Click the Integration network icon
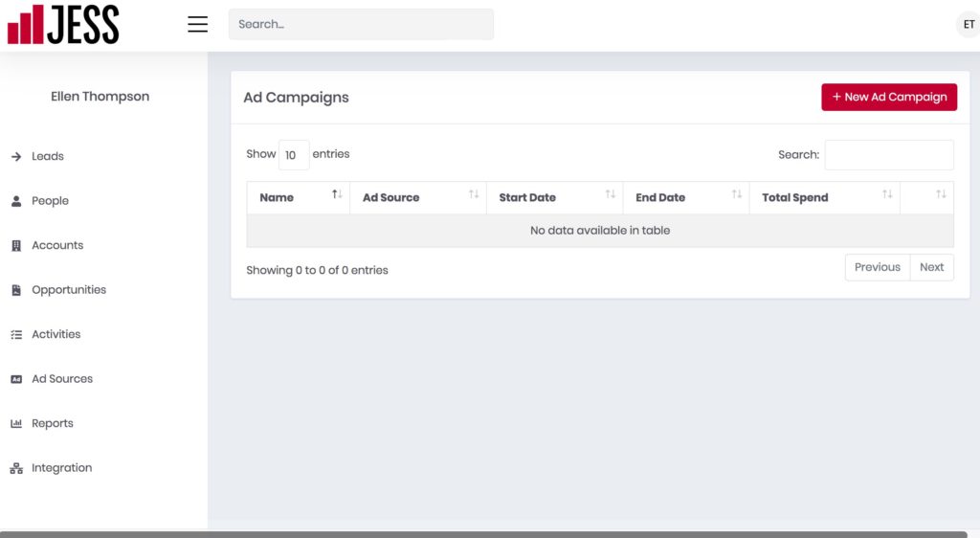The height and width of the screenshot is (538, 980). (16, 468)
